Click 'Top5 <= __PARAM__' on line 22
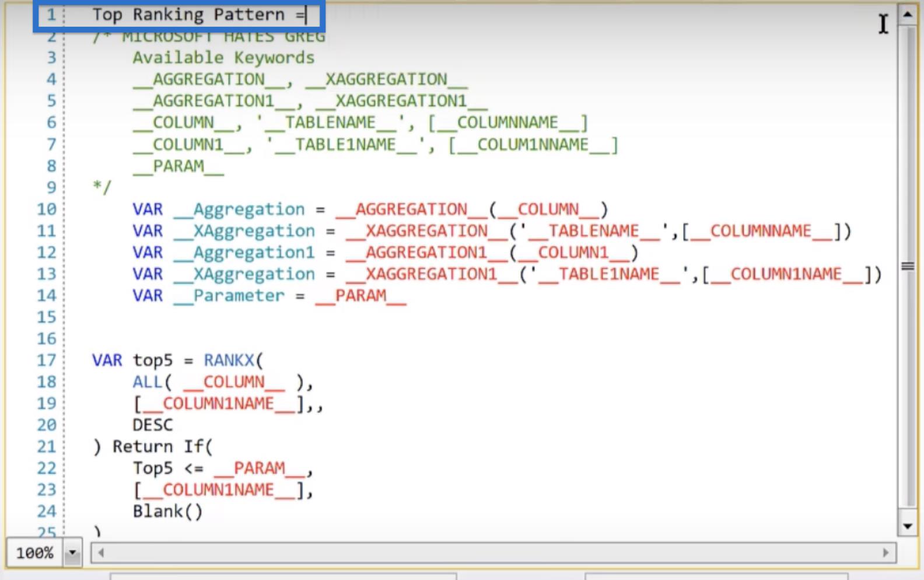The height and width of the screenshot is (580, 924). click(219, 468)
